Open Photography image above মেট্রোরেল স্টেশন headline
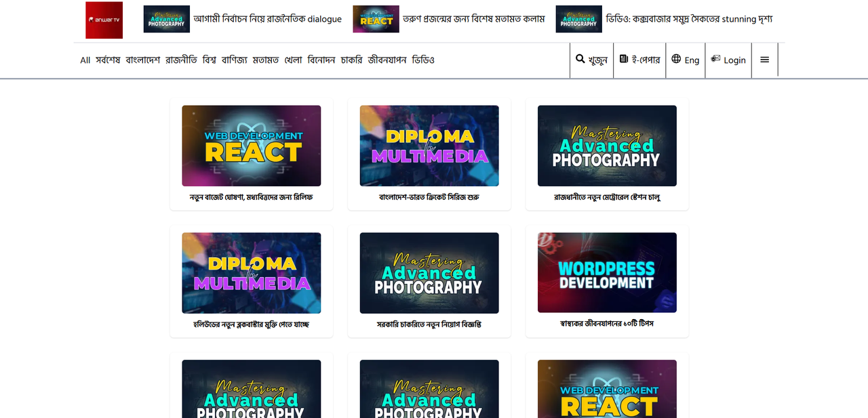Viewport: 868px width, 418px height. pos(607,146)
